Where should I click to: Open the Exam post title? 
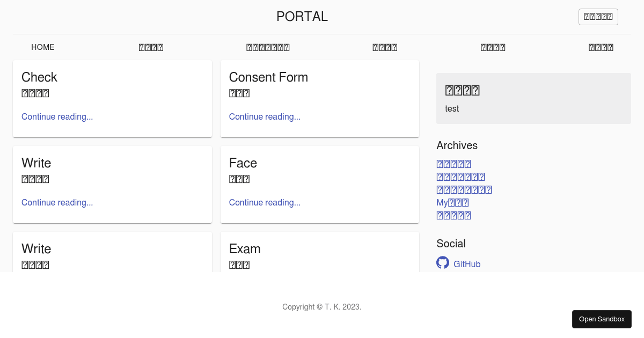[x=245, y=249]
